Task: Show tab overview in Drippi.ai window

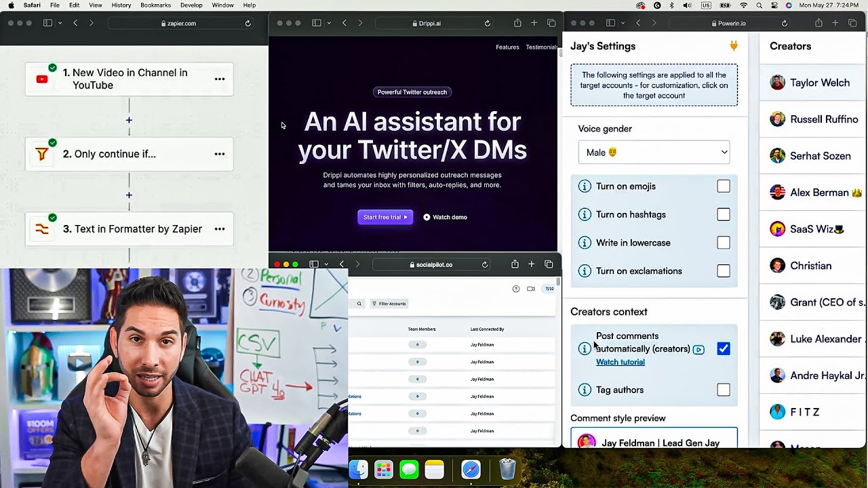Action: click(551, 23)
